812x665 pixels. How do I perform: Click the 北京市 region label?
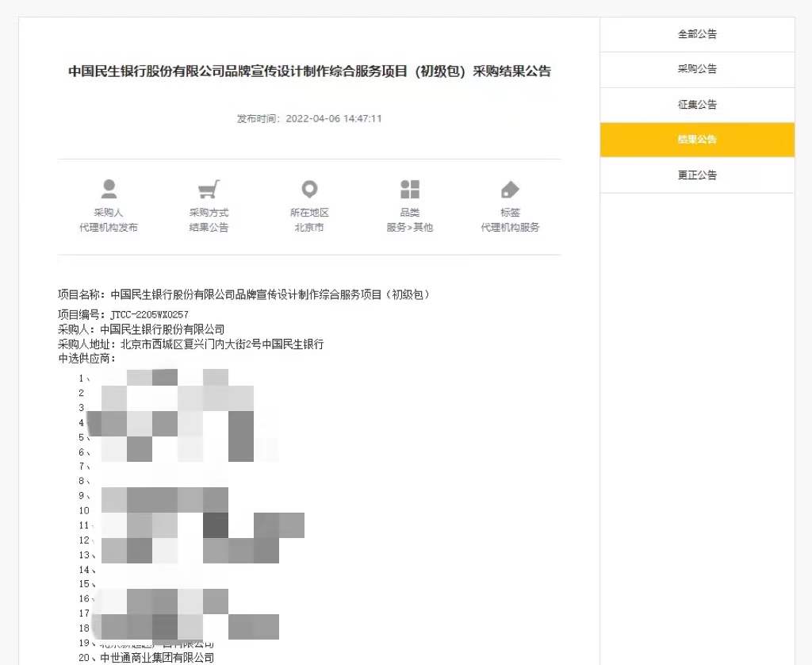[308, 227]
